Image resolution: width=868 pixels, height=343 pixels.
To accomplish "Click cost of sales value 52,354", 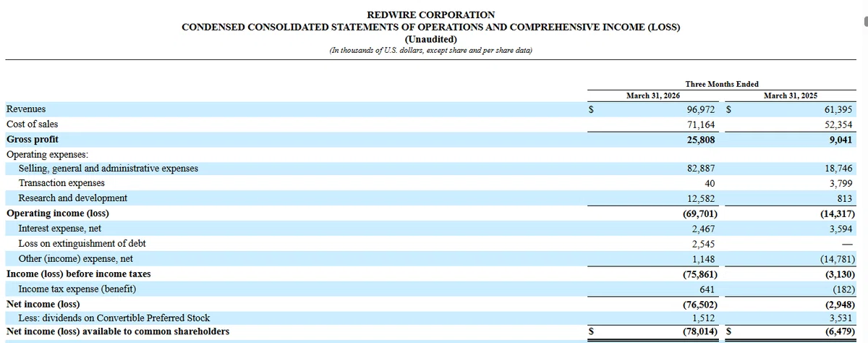I will point(838,124).
